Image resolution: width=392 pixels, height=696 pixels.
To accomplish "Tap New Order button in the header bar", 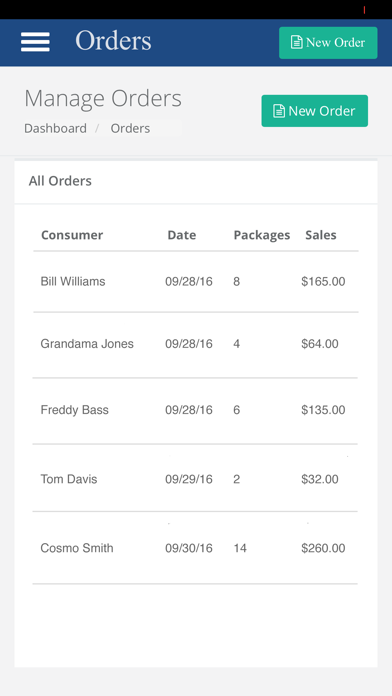I will [x=328, y=43].
